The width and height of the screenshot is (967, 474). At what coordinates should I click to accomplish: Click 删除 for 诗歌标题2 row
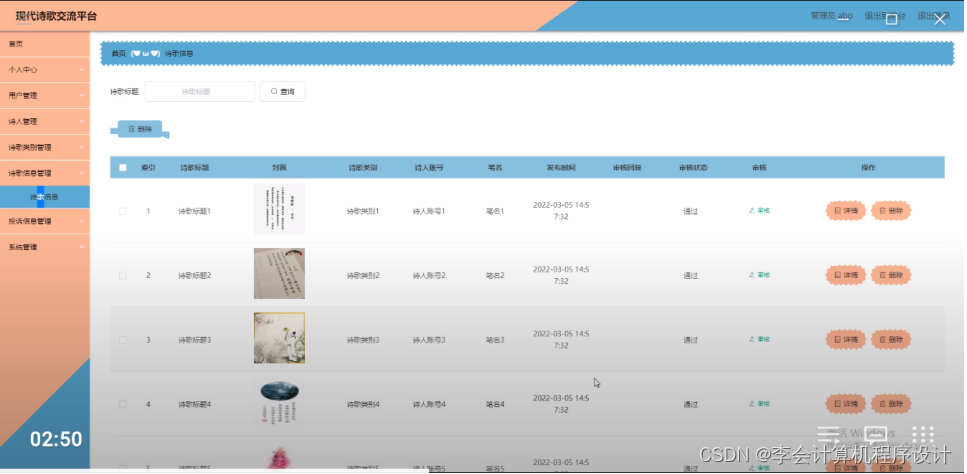tap(891, 275)
